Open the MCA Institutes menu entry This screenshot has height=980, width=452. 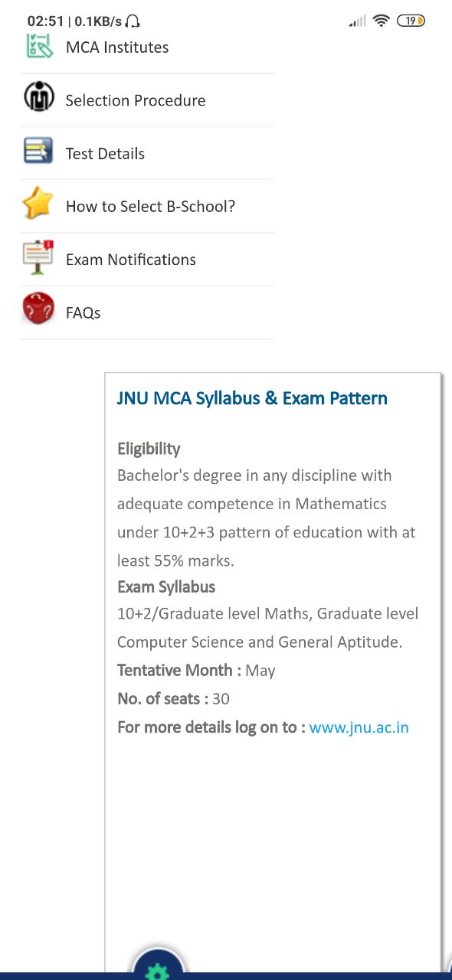148,47
